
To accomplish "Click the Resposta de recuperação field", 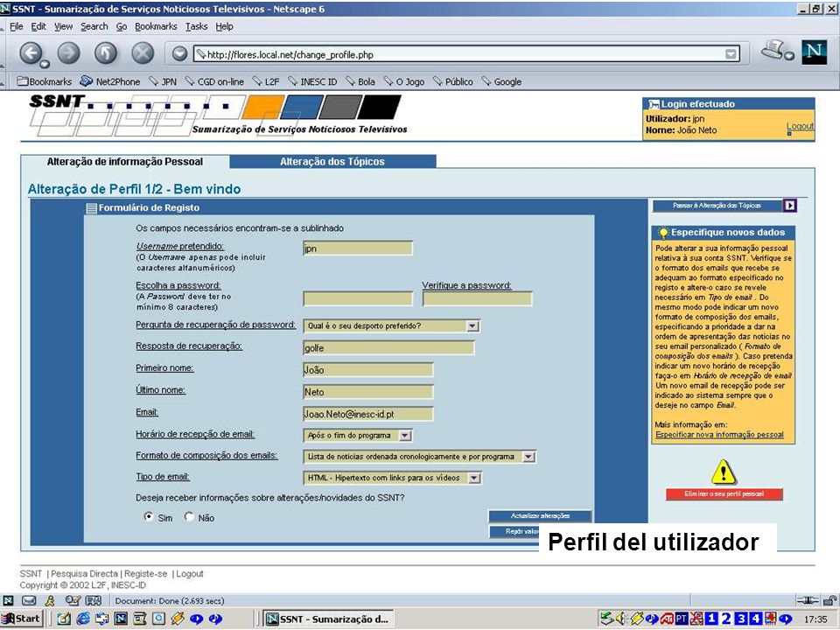I will pos(388,347).
